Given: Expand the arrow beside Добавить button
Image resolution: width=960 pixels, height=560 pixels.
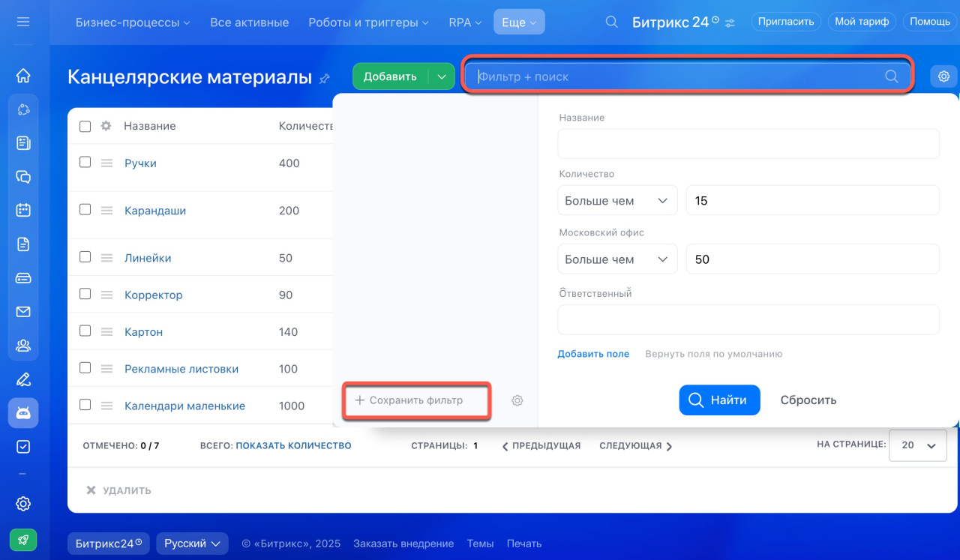Looking at the screenshot, I should pyautogui.click(x=442, y=76).
